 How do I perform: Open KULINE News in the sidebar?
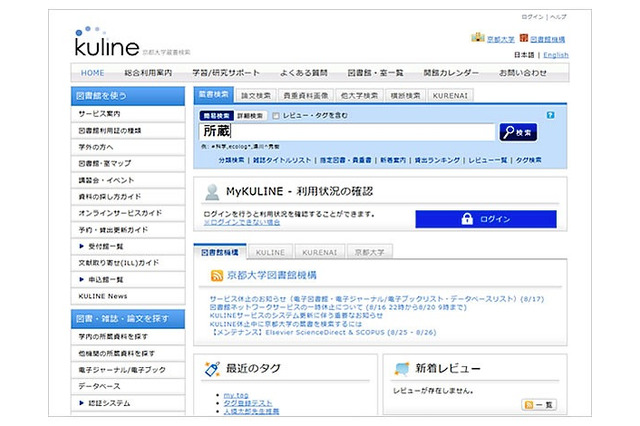point(128,296)
